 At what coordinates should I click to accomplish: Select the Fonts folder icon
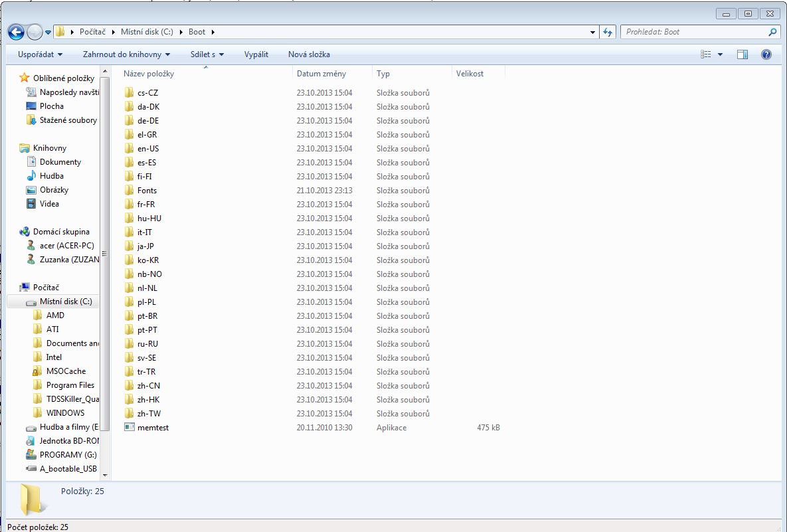click(x=129, y=190)
